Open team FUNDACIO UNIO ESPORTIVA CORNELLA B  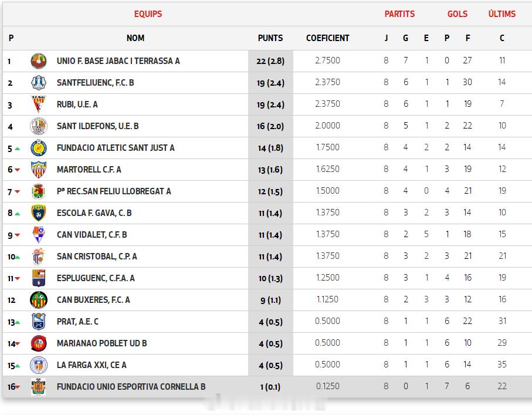click(x=131, y=387)
